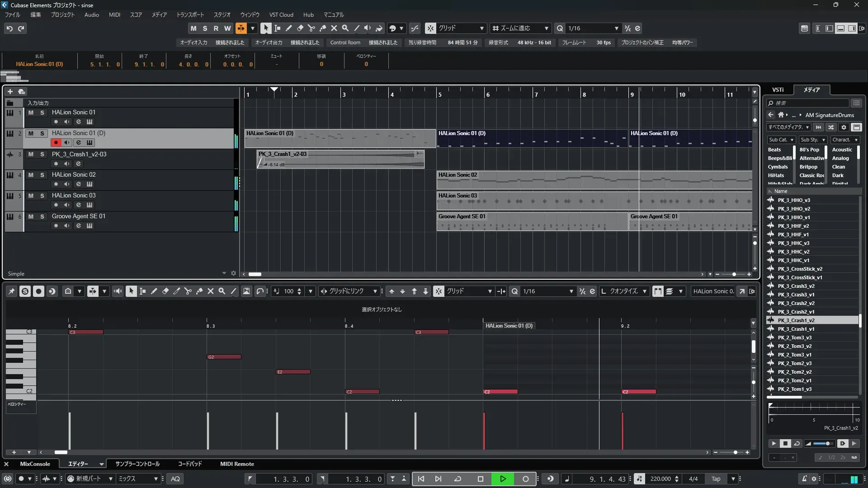
Task: Mute the Groove Agent SE 01 track
Action: pos(31,216)
